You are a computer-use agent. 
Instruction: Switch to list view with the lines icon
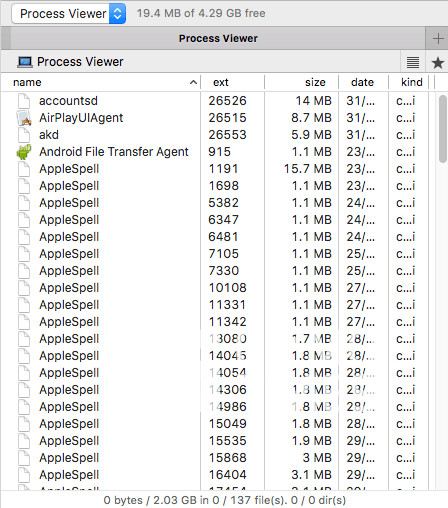click(413, 62)
